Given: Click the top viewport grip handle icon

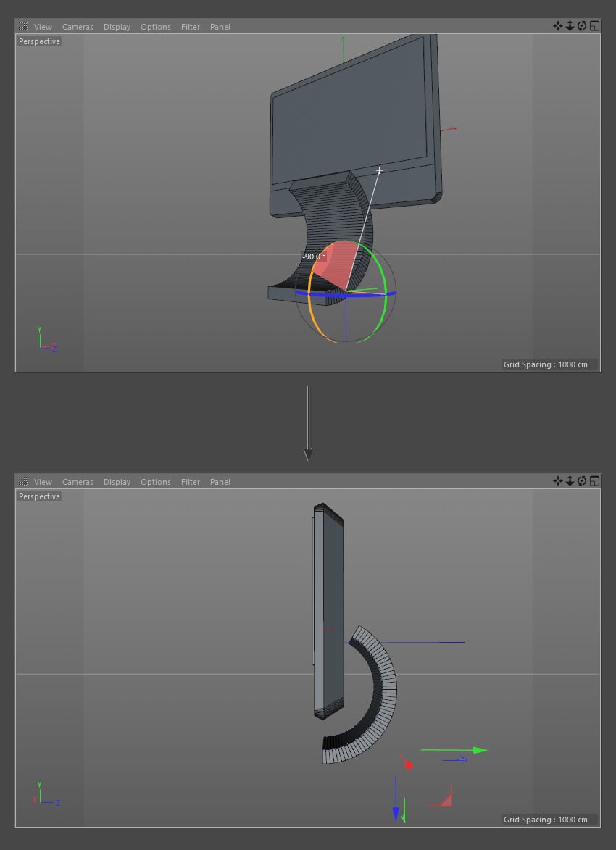Looking at the screenshot, I should point(22,26).
